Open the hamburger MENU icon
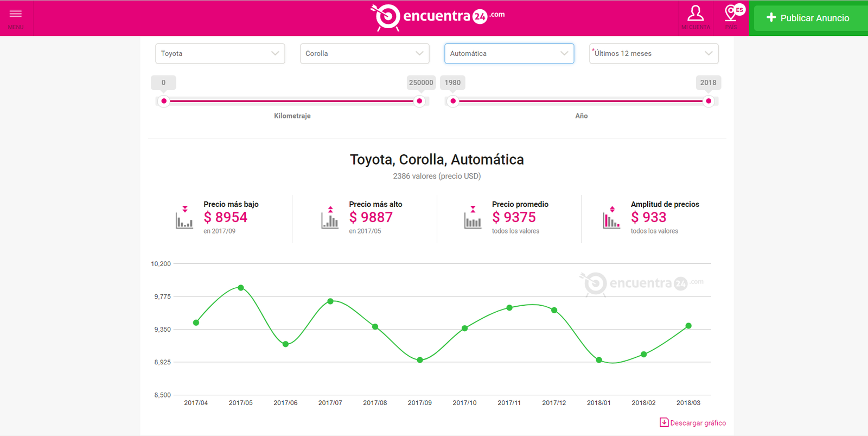This screenshot has height=436, width=868. click(x=16, y=14)
